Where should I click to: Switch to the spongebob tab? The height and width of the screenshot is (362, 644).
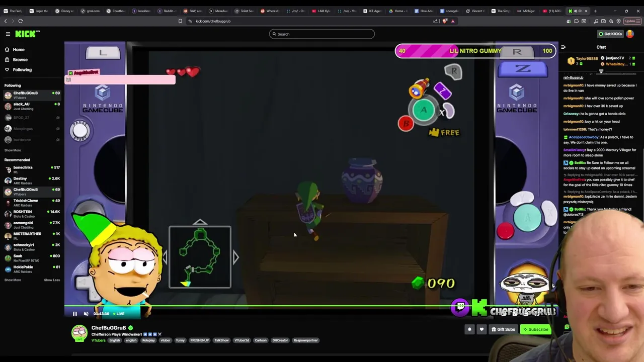pos(450,11)
